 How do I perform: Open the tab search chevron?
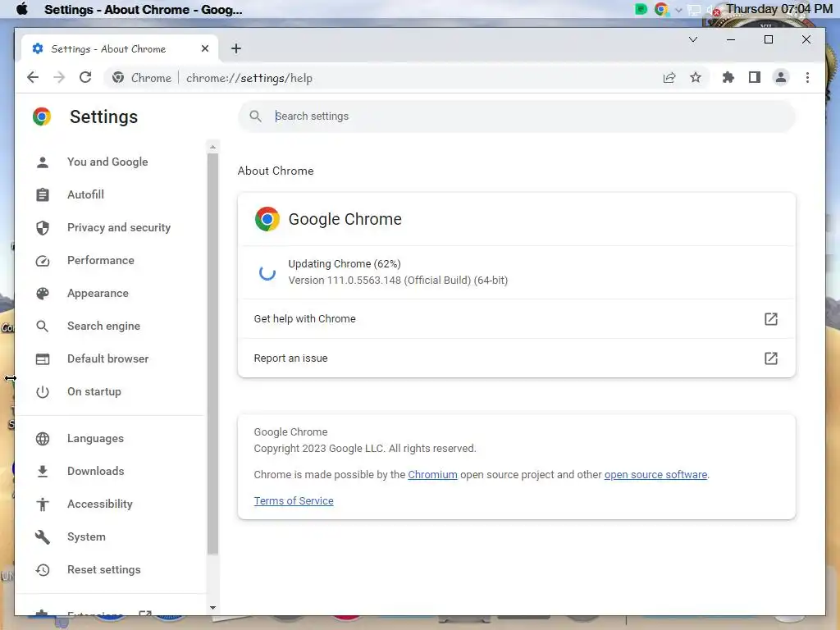tap(692, 39)
